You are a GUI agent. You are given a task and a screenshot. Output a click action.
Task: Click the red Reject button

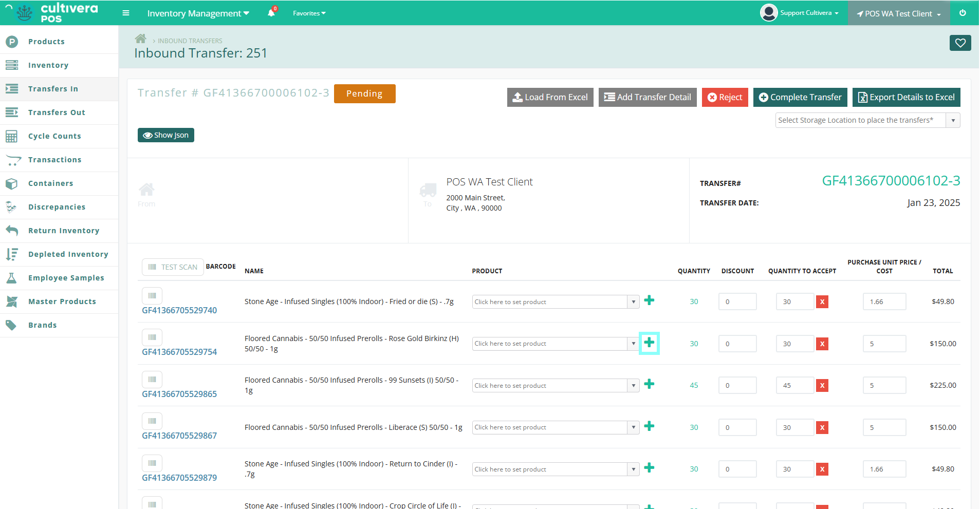coord(725,97)
